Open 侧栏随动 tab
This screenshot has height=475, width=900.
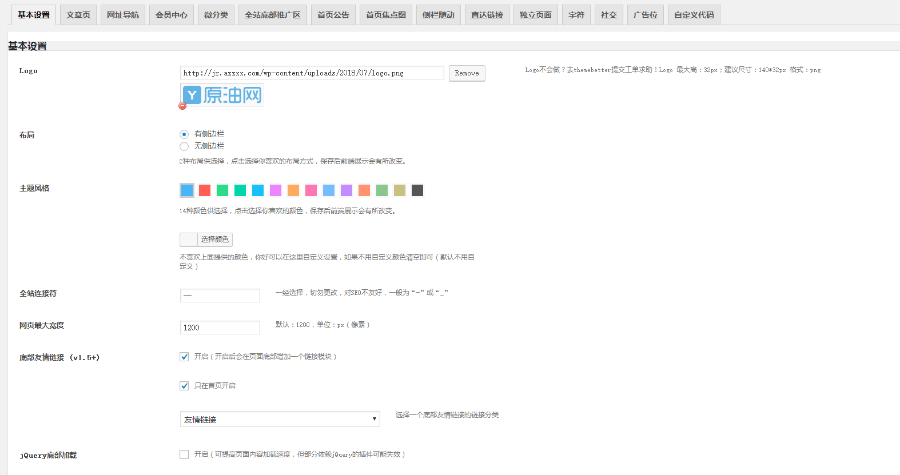pos(439,15)
